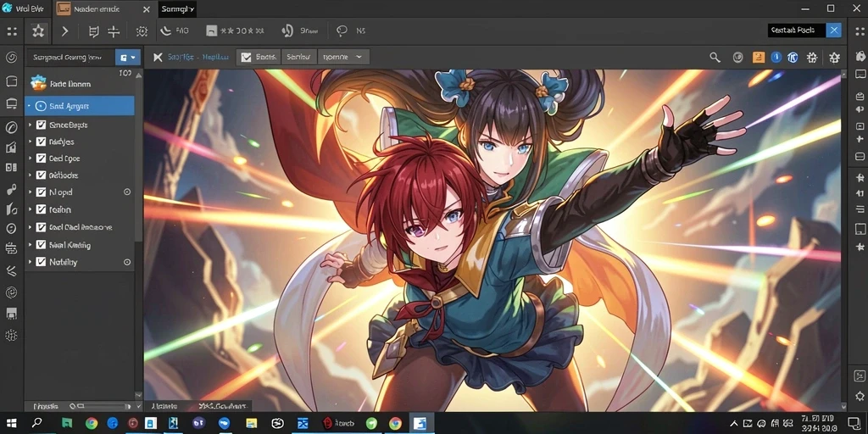The height and width of the screenshot is (434, 868).
Task: Click the Sanbur button above canvas
Action: pyautogui.click(x=298, y=57)
